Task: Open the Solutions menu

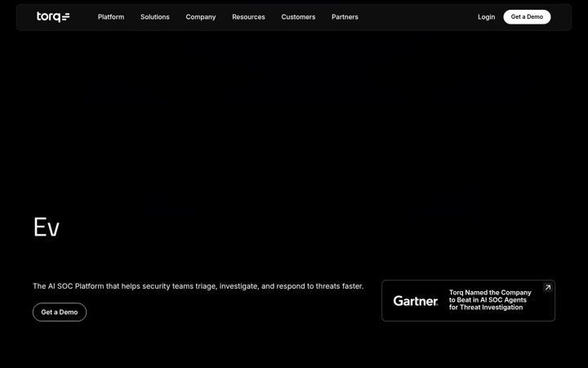Action: 155,17
